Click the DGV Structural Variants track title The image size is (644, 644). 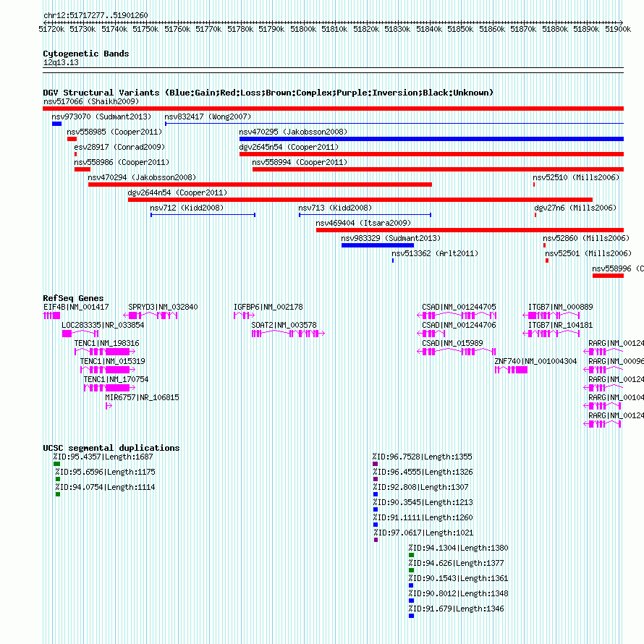point(268,93)
